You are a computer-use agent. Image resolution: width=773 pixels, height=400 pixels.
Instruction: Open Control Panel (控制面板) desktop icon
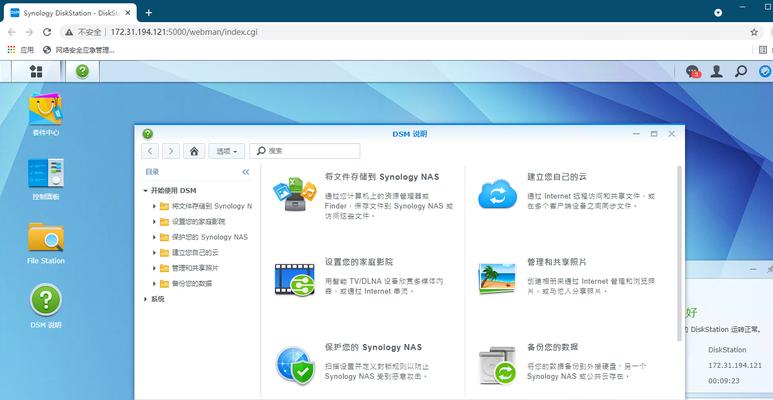coord(45,173)
